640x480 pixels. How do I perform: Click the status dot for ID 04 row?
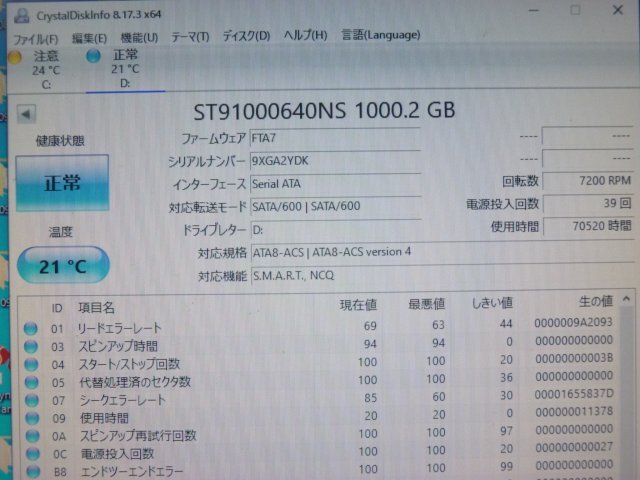(31, 364)
